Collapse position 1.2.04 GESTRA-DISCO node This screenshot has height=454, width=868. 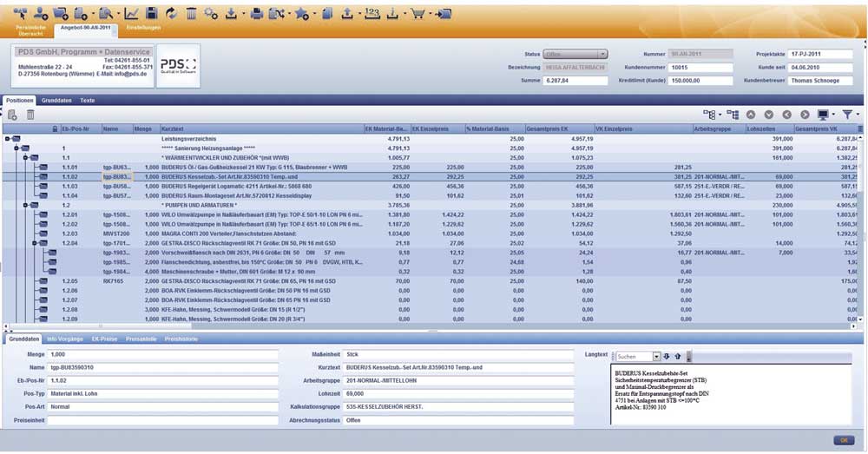(35, 243)
